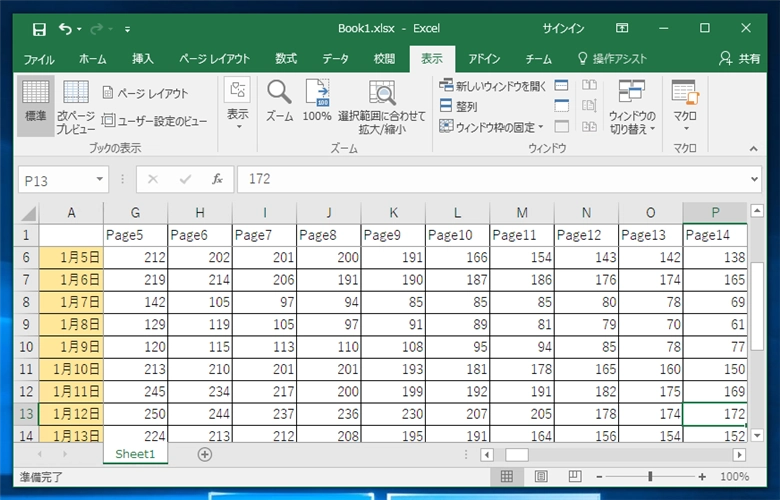Viewport: 780px width, 500px height.
Task: Click the cancel X formula button
Action: 153,179
